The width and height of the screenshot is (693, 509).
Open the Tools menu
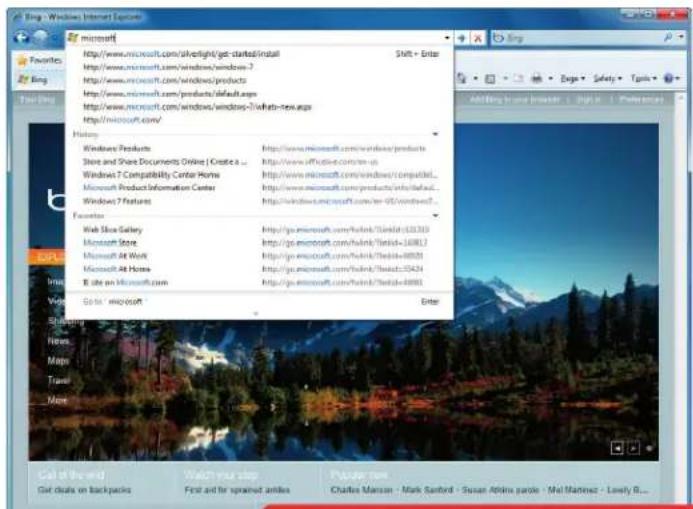click(644, 79)
